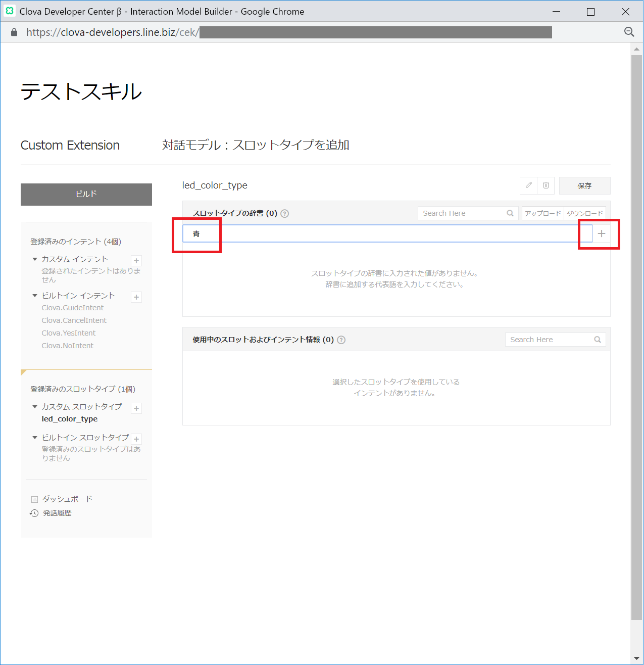The width and height of the screenshot is (644, 665).
Task: Collapse the ビルトイン スロットタイプ section
Action: pos(35,438)
